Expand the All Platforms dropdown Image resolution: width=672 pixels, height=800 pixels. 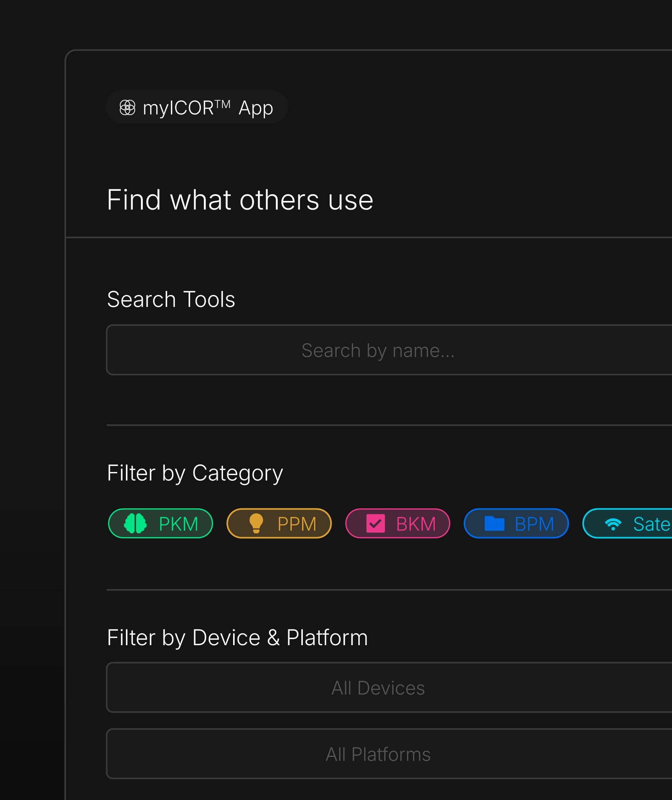tap(378, 754)
